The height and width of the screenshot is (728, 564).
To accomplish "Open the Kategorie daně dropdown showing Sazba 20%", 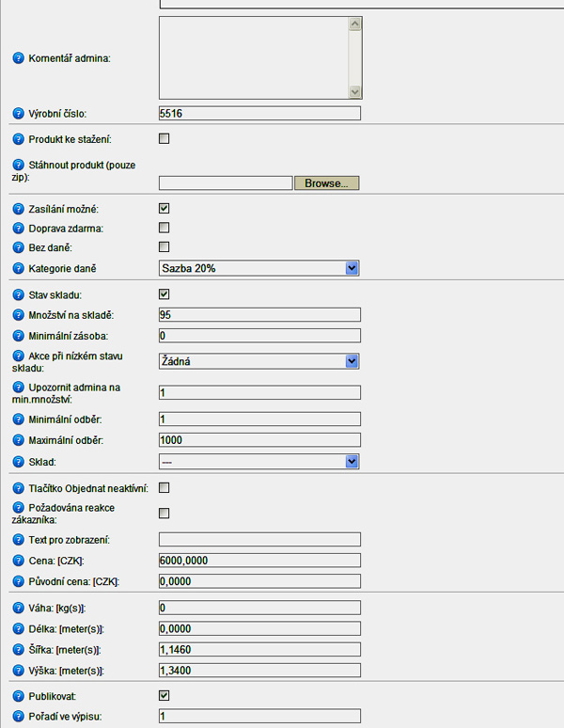I will click(258, 268).
